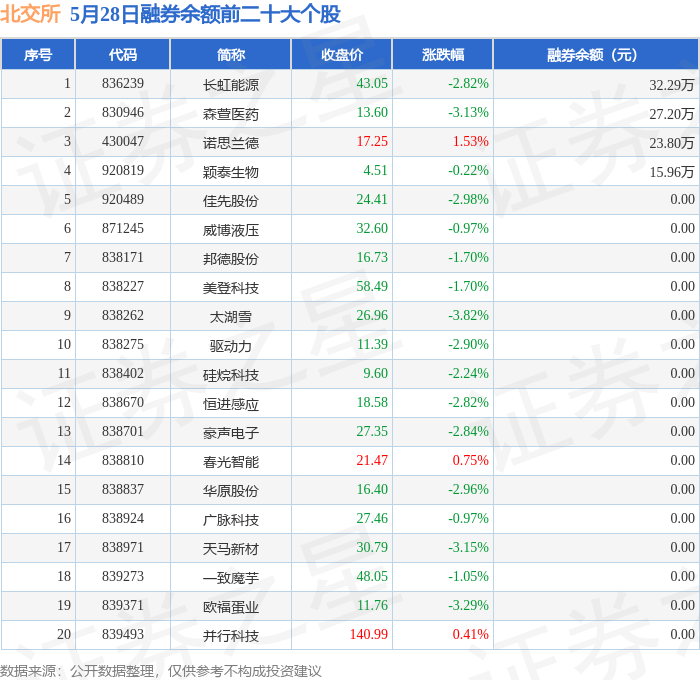The image size is (700, 680).
Task: Click the red closing price 21.47
Action: [372, 460]
